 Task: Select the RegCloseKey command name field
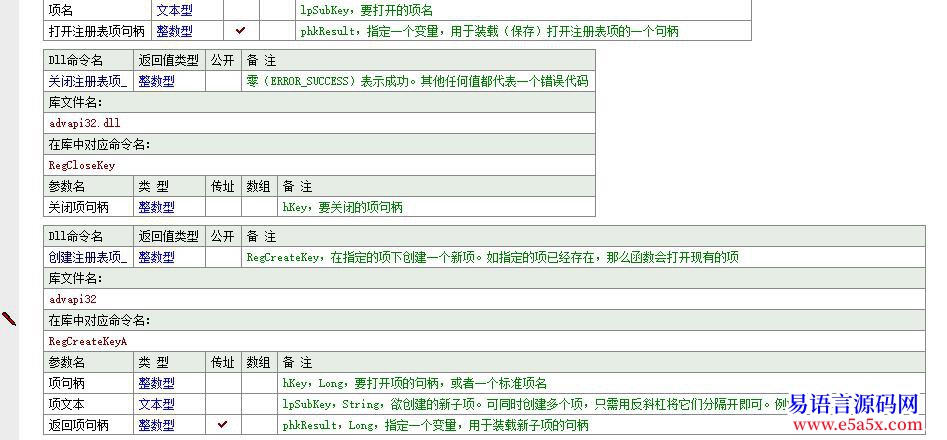(x=319, y=165)
